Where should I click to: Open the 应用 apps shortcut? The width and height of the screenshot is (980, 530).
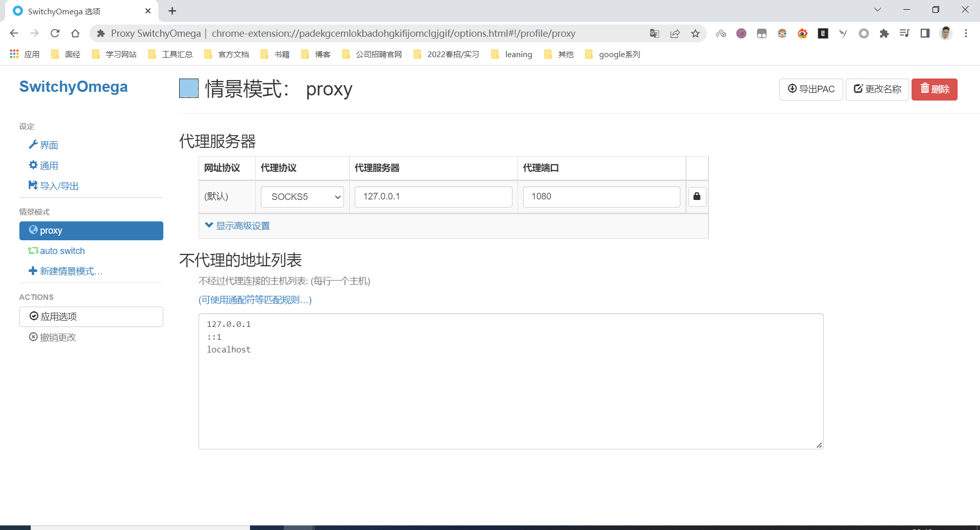coord(24,54)
